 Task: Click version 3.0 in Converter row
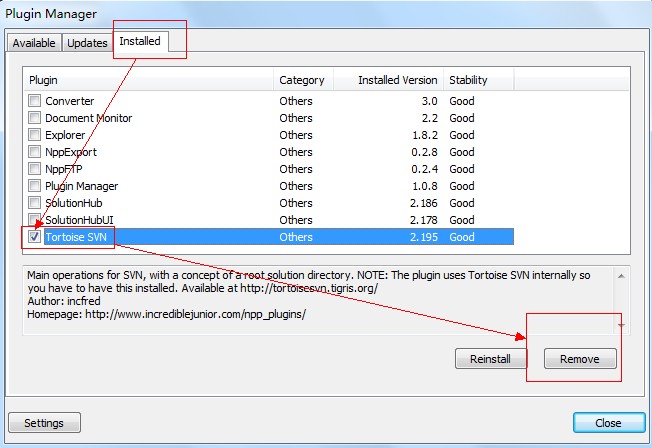click(x=430, y=101)
